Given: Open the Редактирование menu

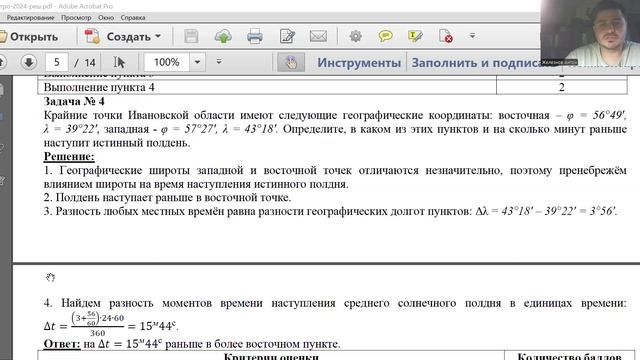Looking at the screenshot, I should click(30, 18).
